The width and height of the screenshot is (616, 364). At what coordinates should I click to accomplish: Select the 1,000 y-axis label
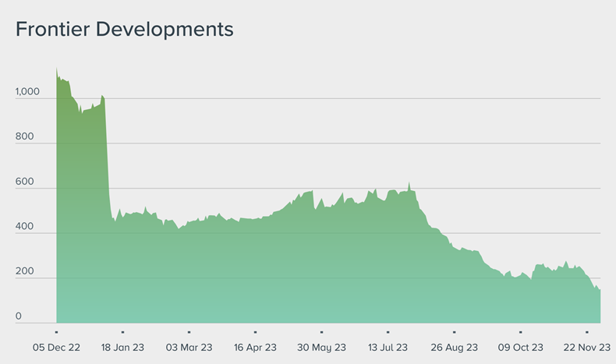coord(26,92)
